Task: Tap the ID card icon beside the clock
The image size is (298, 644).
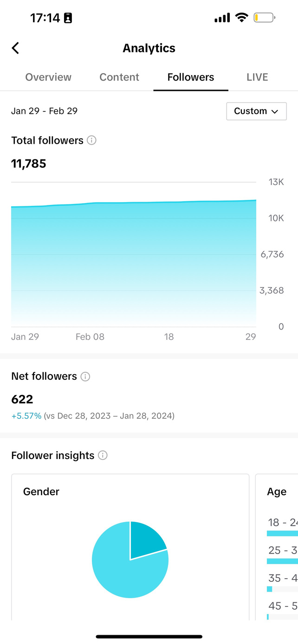Action: tap(68, 19)
